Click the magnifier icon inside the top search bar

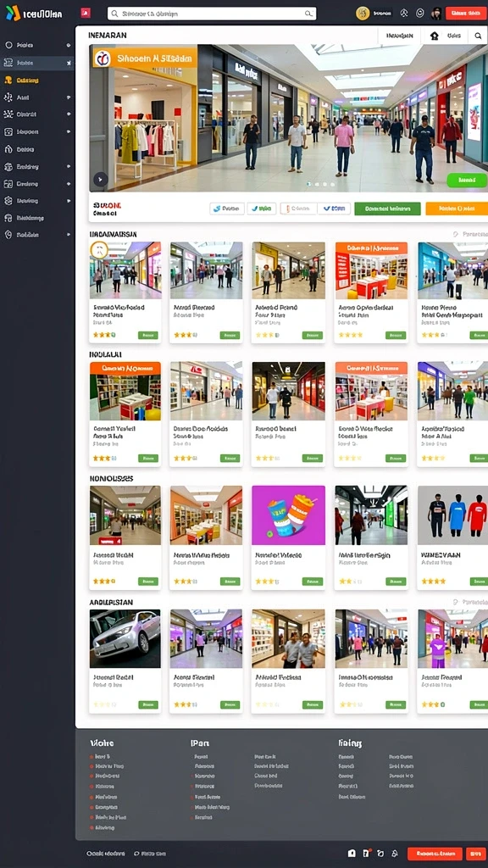308,14
